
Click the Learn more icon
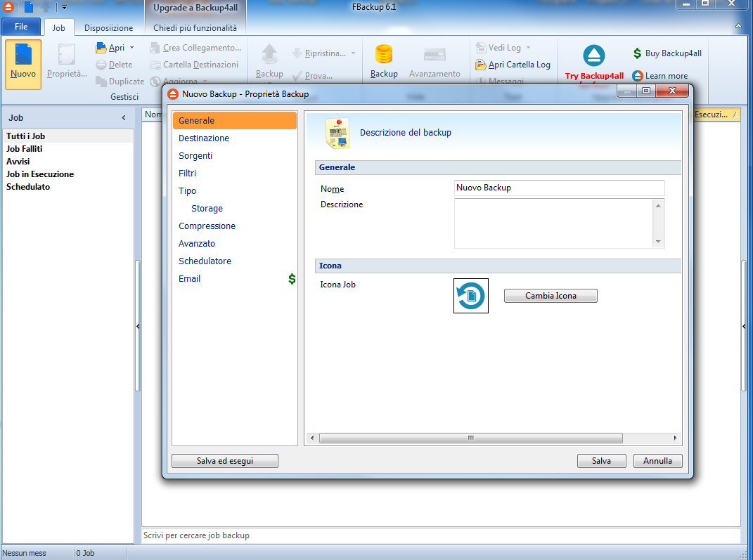637,76
